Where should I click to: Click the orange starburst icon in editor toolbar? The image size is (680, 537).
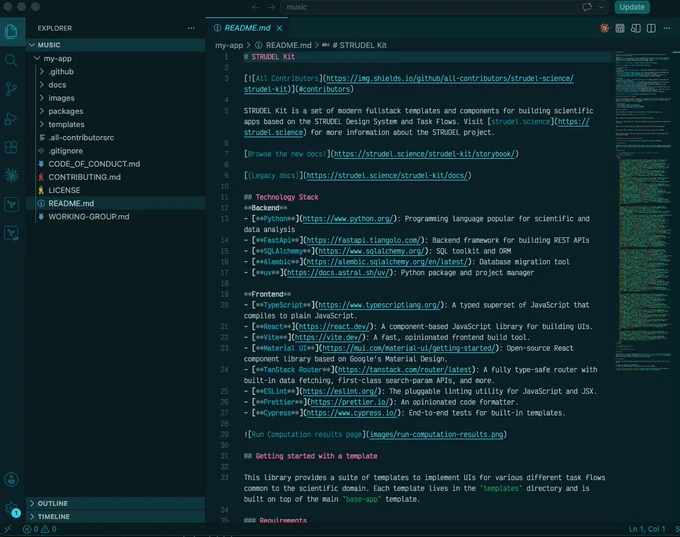pyautogui.click(x=604, y=28)
